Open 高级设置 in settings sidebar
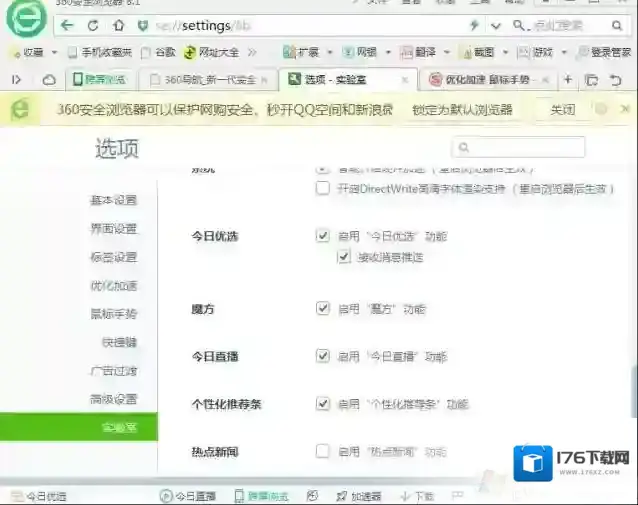The height and width of the screenshot is (505, 638). click(114, 399)
